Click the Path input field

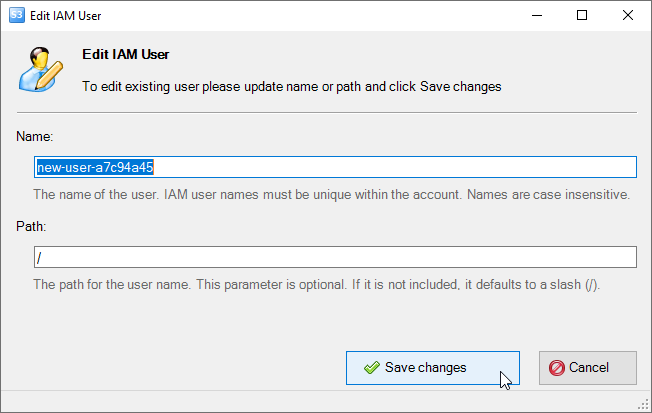(x=335, y=257)
